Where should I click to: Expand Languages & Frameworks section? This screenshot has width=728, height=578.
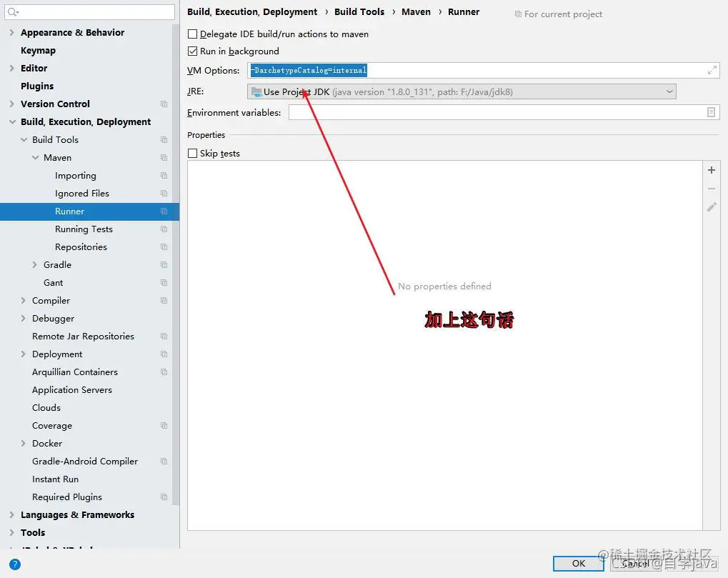[x=11, y=515]
